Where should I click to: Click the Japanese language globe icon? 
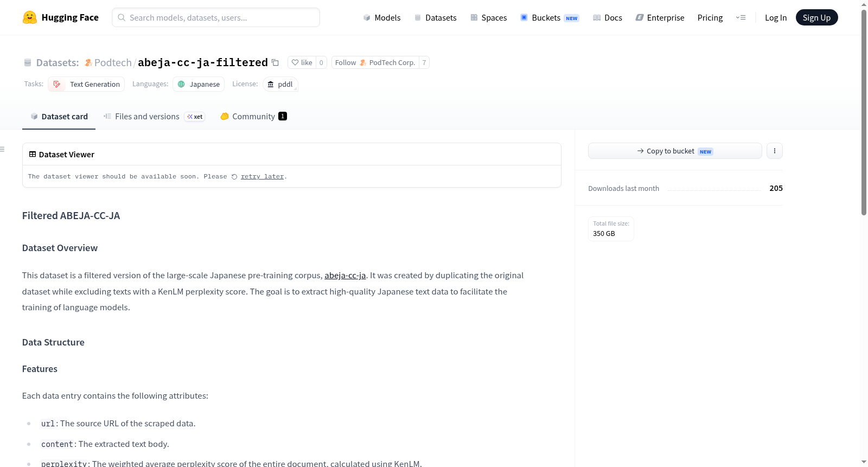[181, 84]
